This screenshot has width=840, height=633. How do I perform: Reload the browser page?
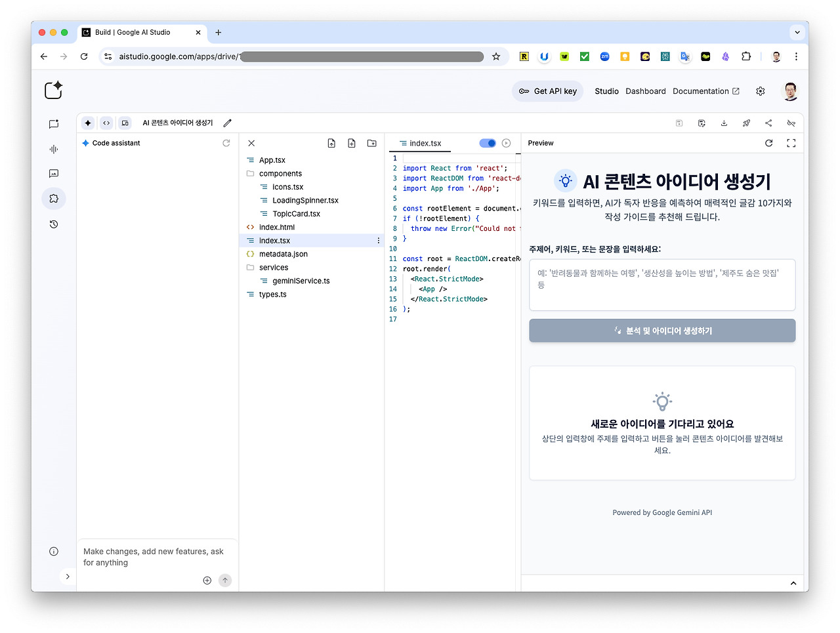84,56
